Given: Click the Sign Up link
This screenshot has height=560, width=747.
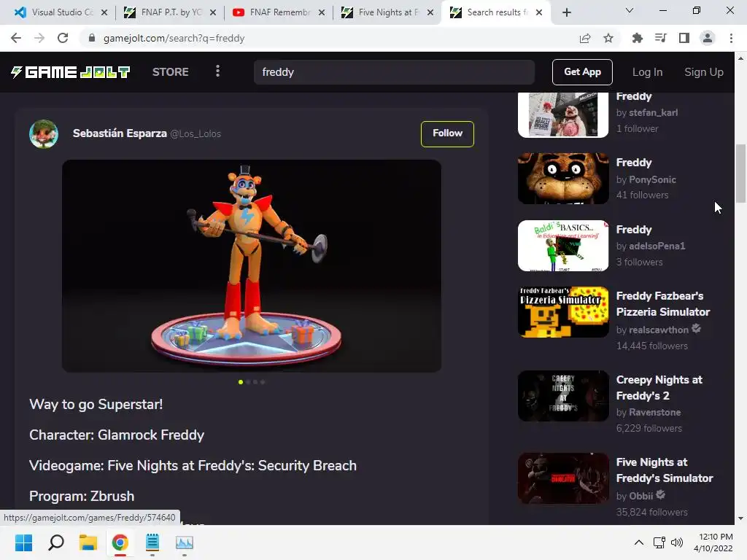Looking at the screenshot, I should pyautogui.click(x=704, y=72).
